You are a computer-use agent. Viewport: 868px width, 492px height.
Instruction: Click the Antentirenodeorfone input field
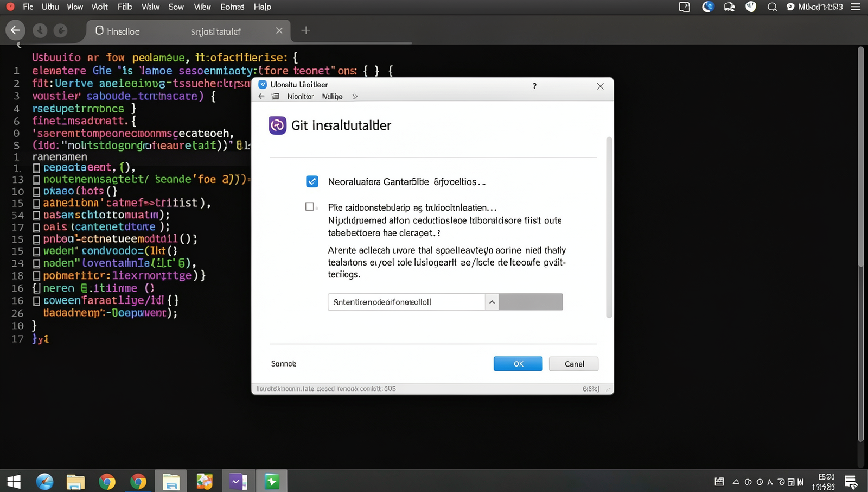click(x=406, y=302)
